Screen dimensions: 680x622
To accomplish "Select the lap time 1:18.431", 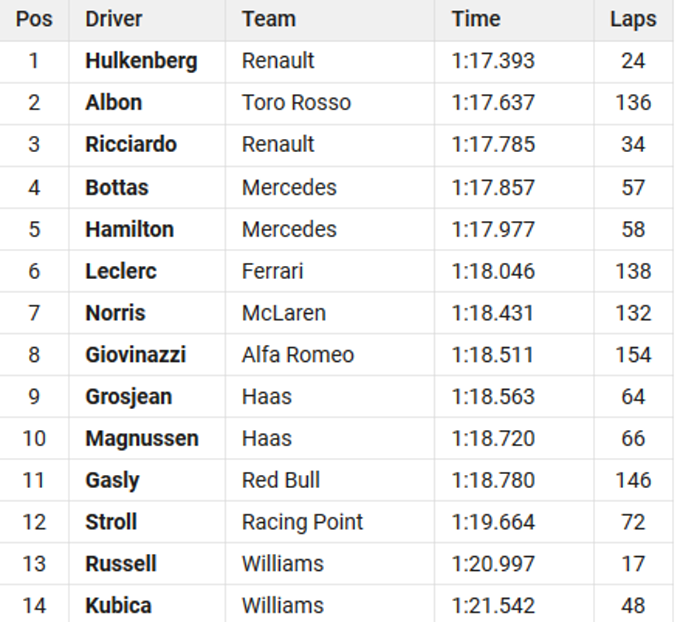I will tap(493, 313).
